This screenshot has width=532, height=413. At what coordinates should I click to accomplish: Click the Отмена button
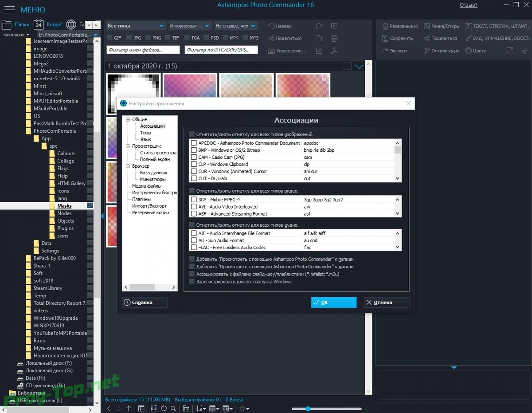tap(386, 303)
